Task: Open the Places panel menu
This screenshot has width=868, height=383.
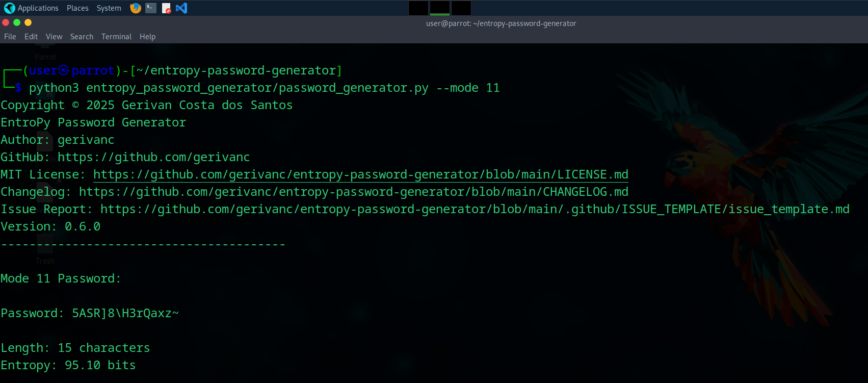Action: [x=77, y=8]
